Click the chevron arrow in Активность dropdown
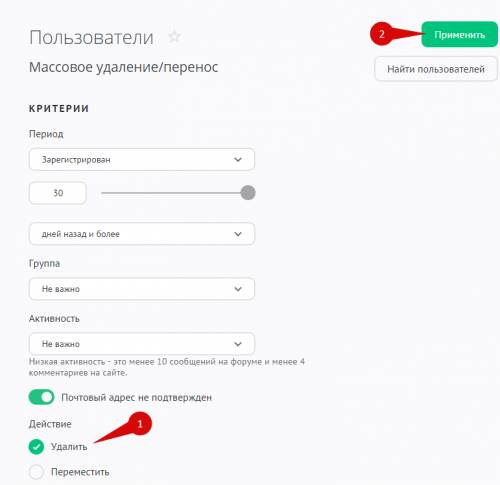Viewport: 500px width, 485px height. click(238, 344)
